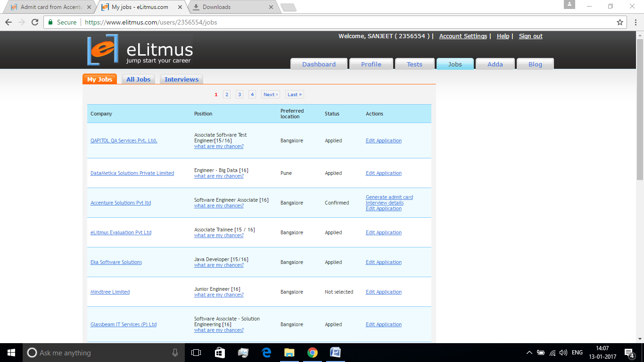Open the Mindtree Limited company link
This screenshot has height=362, width=644.
(x=110, y=292)
